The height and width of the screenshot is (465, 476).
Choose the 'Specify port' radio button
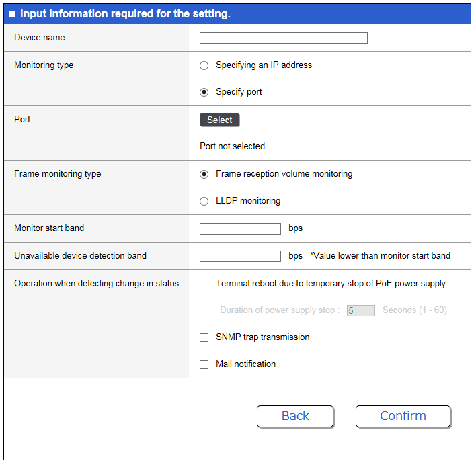204,92
